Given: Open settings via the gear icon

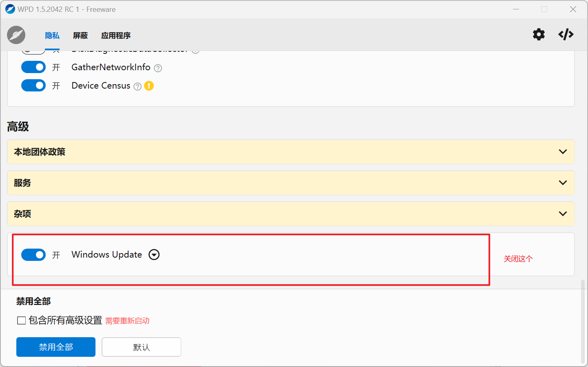Looking at the screenshot, I should click(539, 35).
